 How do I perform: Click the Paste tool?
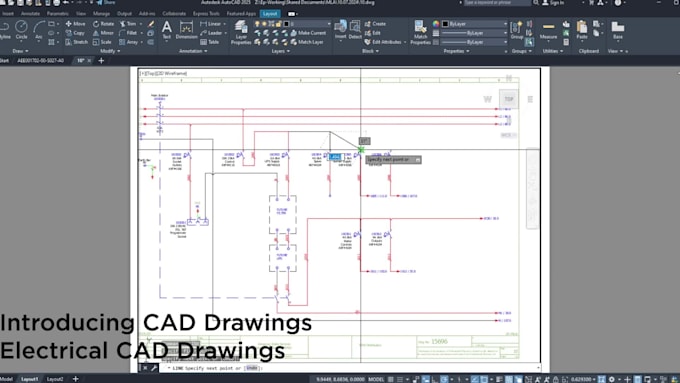pos(582,30)
